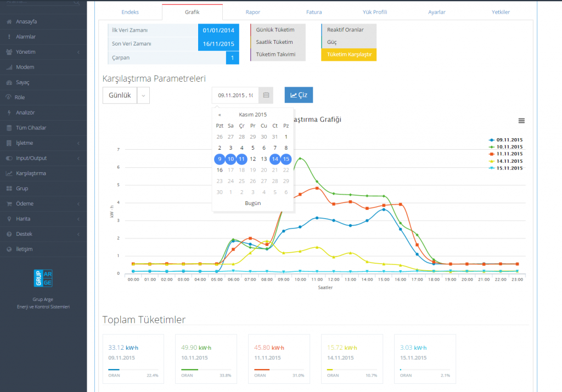The height and width of the screenshot is (392, 562).
Task: Switch to the Yetkiler tab
Action: pyautogui.click(x=501, y=12)
